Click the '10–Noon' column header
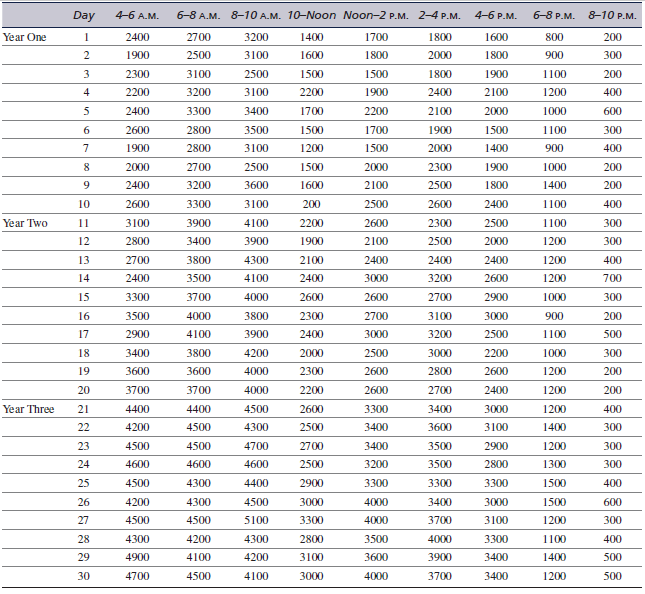 coord(311,16)
